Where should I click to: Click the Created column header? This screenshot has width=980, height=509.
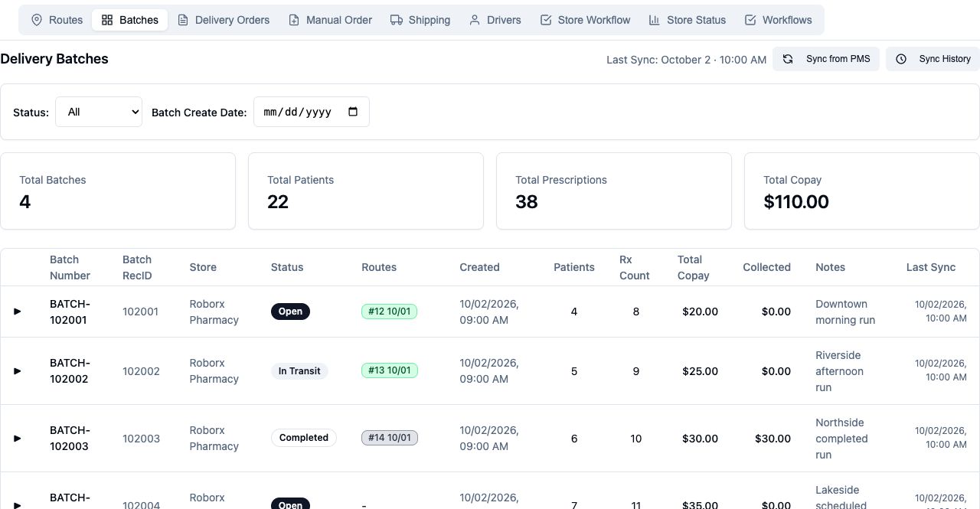point(479,267)
